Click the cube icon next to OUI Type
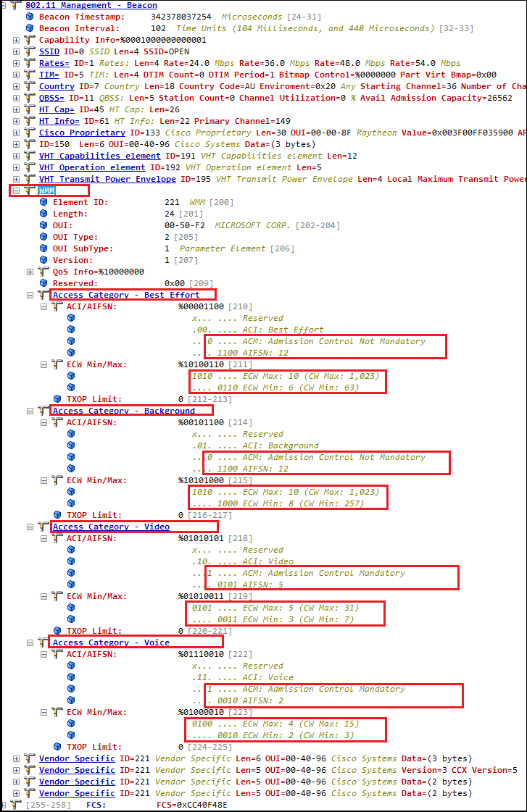 click(43, 237)
